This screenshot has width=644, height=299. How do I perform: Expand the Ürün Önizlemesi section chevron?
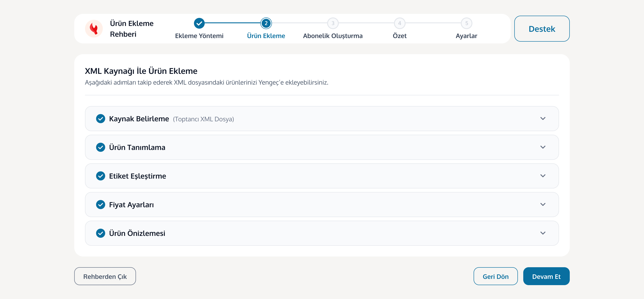[543, 233]
